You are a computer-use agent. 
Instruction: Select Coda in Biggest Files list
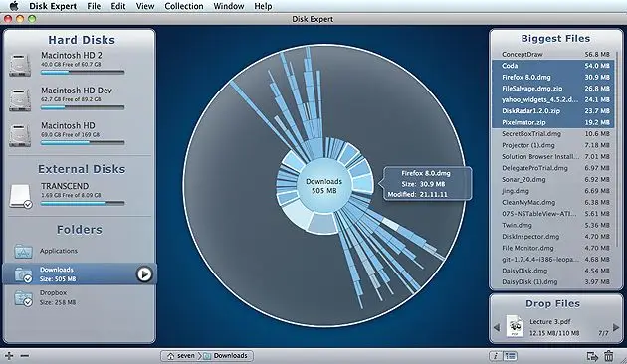click(x=552, y=66)
